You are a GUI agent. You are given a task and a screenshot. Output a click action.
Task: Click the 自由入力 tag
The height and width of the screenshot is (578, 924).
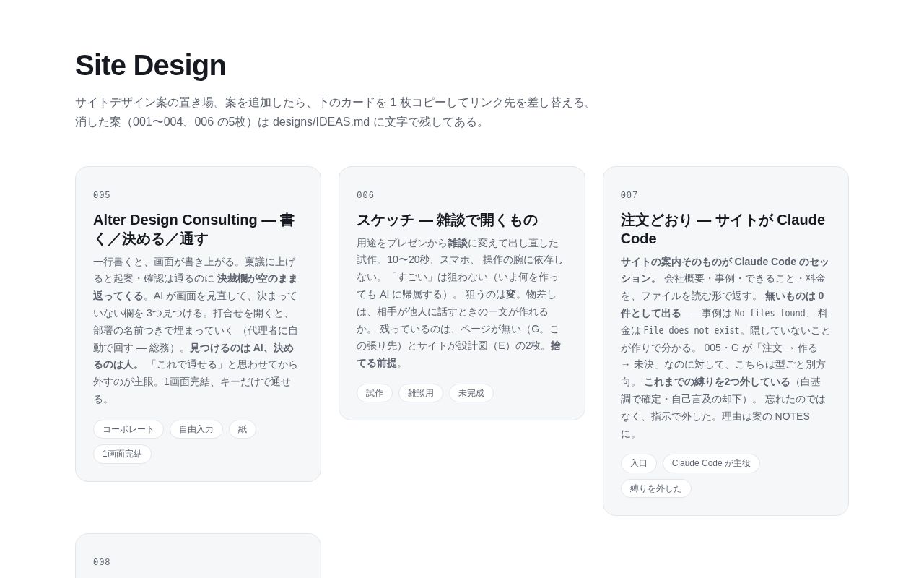point(196,429)
